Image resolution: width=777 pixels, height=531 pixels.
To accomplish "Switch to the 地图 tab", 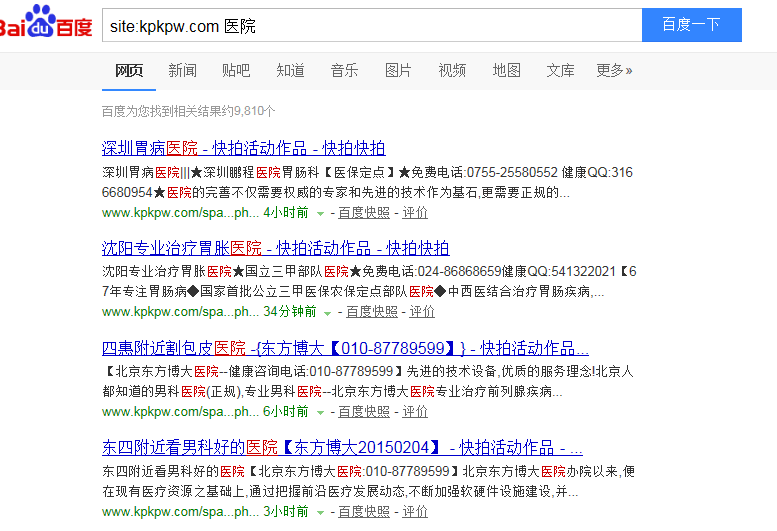I will 506,70.
